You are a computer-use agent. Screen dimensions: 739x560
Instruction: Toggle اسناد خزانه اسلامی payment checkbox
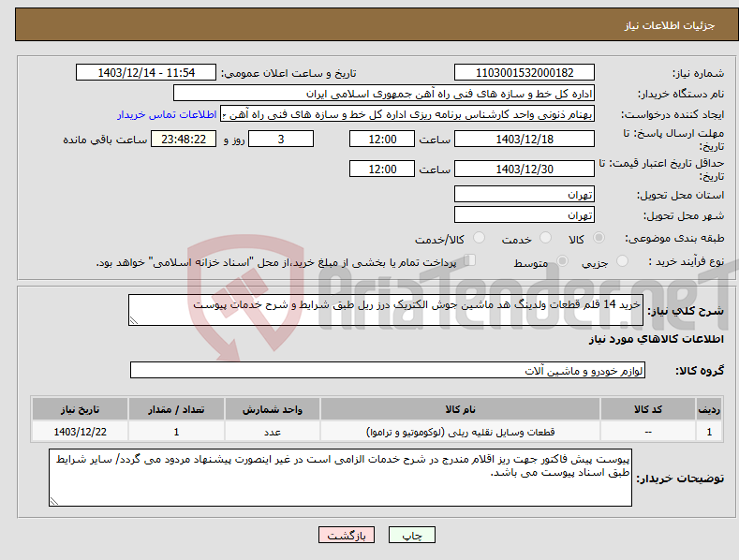pos(470,260)
